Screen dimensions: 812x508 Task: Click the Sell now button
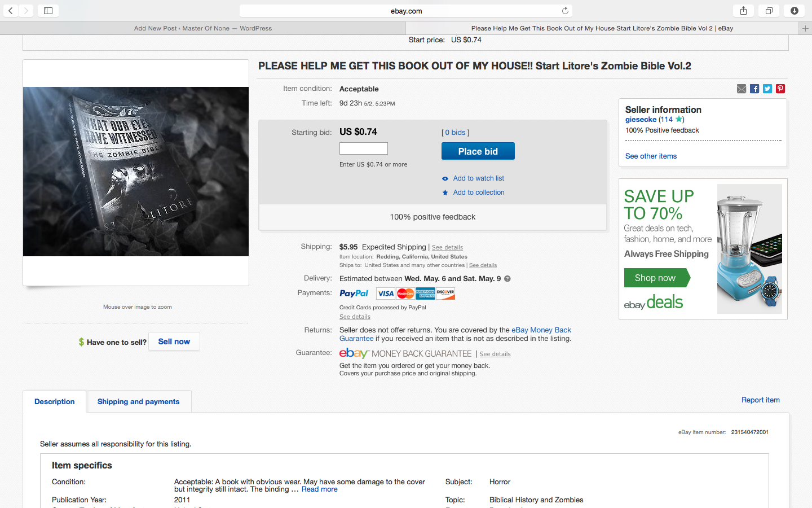pos(174,341)
